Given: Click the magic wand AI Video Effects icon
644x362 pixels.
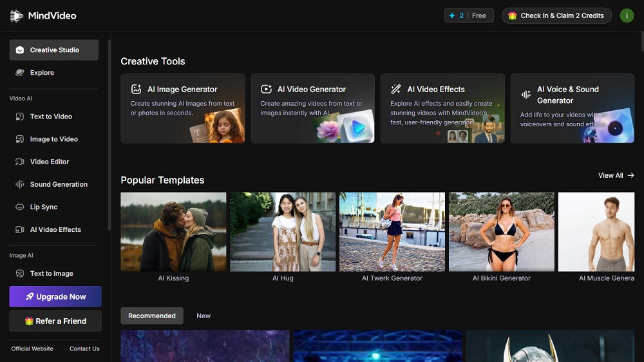Looking at the screenshot, I should [x=396, y=89].
